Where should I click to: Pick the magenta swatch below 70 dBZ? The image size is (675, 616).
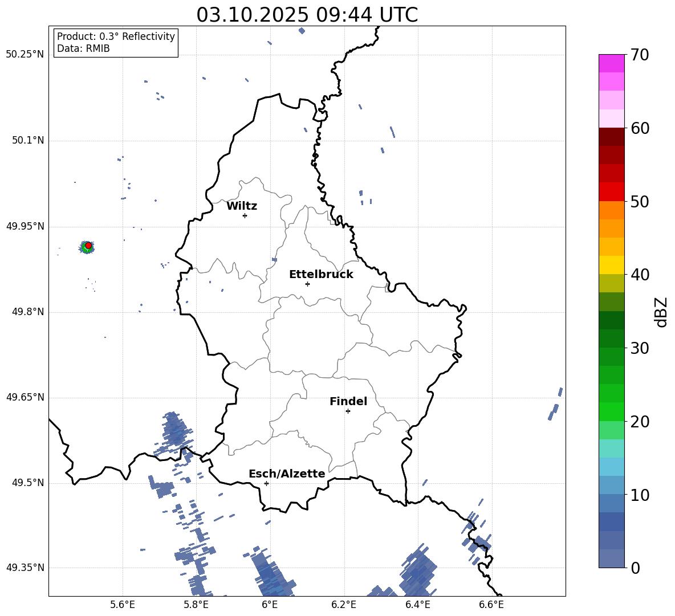612,63
